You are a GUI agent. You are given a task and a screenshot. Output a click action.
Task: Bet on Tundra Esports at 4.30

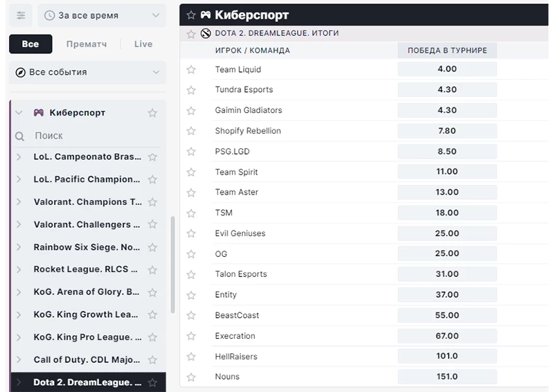coord(447,89)
